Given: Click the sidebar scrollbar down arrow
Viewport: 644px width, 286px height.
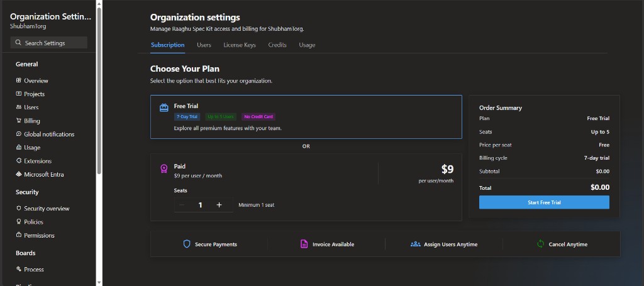Looking at the screenshot, I should pos(99,283).
